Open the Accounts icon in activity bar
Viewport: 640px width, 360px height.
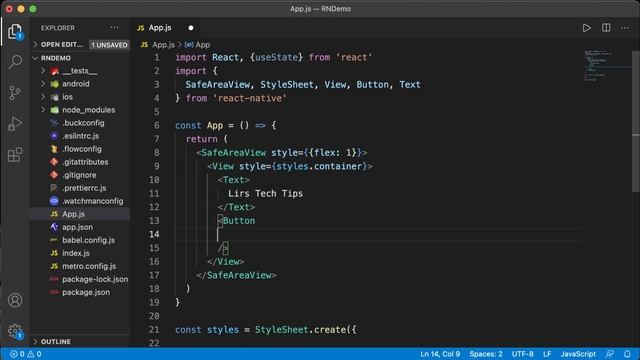(15, 300)
